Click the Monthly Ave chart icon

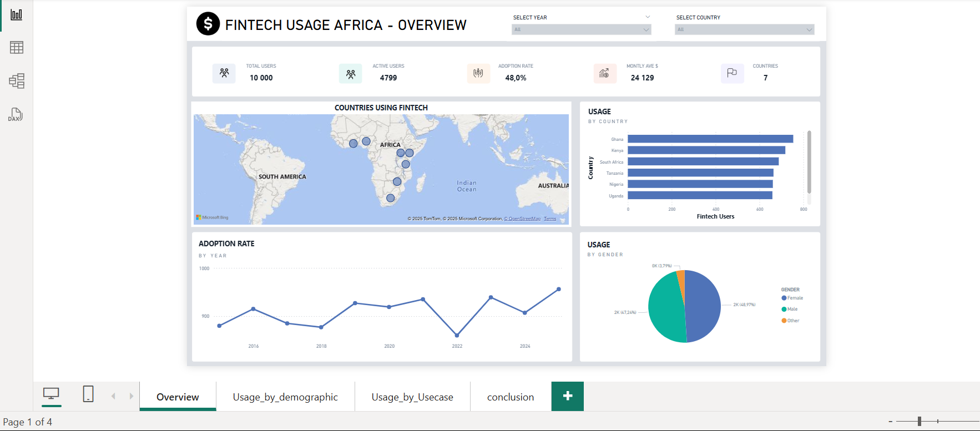[x=605, y=73]
